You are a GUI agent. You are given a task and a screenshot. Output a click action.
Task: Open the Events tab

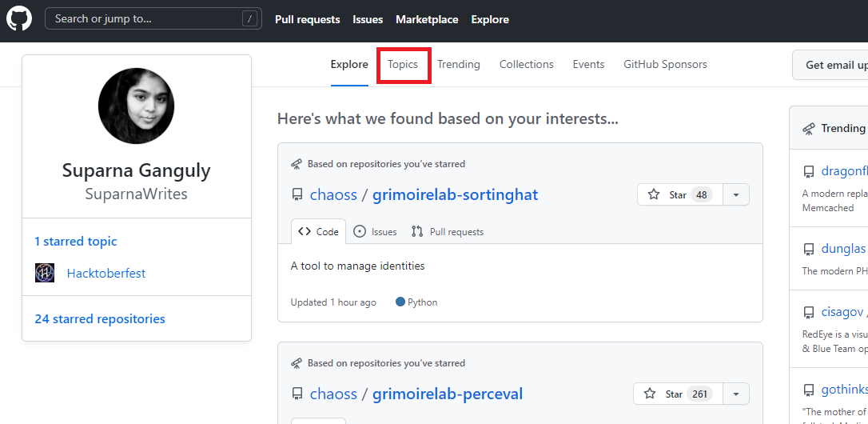[588, 64]
